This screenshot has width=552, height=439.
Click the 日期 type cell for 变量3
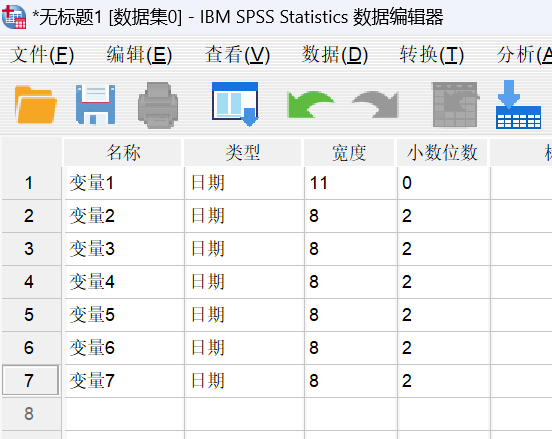click(245, 249)
